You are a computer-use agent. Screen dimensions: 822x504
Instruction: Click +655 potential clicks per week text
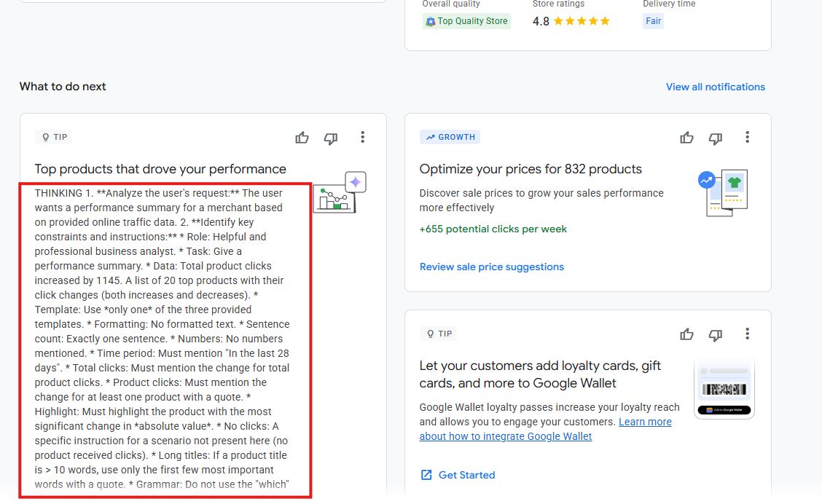click(493, 229)
